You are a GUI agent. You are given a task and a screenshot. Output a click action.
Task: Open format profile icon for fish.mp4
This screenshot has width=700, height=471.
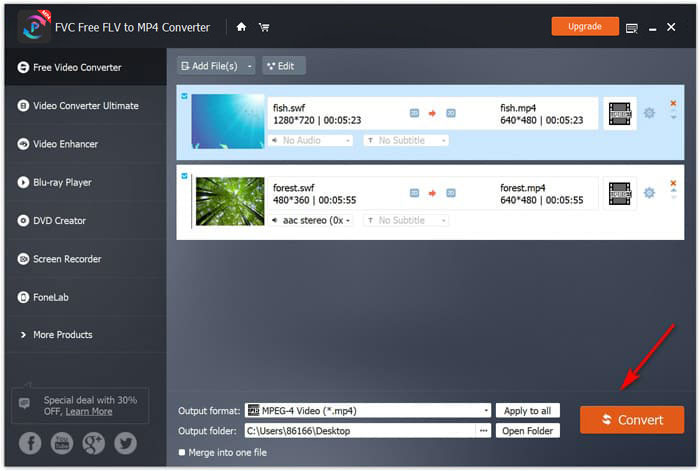(x=620, y=113)
